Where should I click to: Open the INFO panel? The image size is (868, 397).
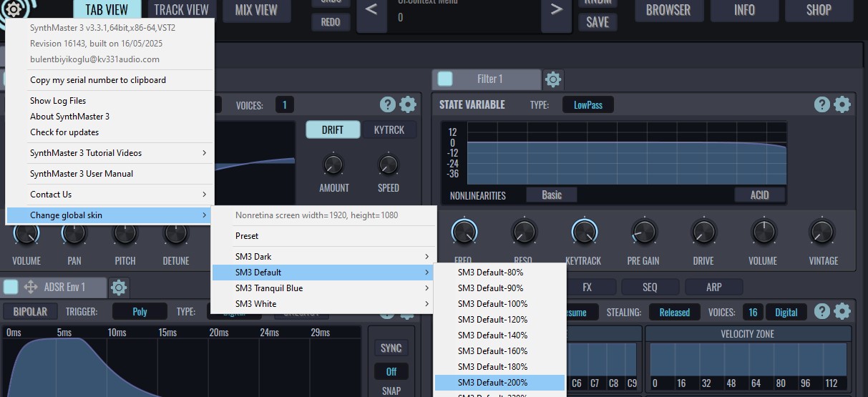744,10
